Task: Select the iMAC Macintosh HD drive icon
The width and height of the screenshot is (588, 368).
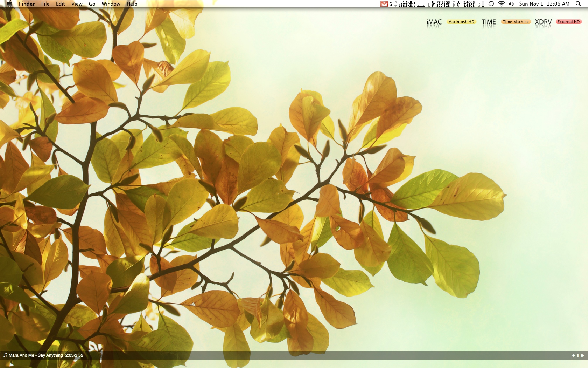Action: 434,23
